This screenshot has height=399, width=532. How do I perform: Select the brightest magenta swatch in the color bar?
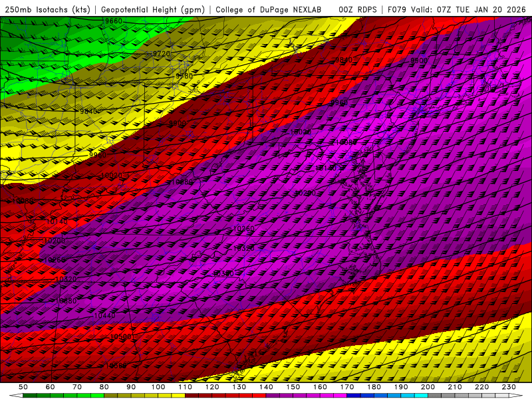click(x=340, y=395)
